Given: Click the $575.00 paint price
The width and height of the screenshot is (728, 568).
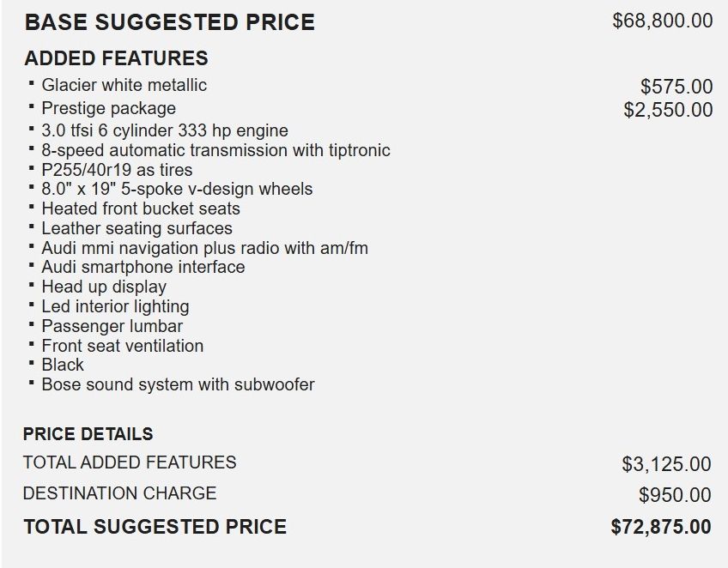Looking at the screenshot, I should coord(676,87).
